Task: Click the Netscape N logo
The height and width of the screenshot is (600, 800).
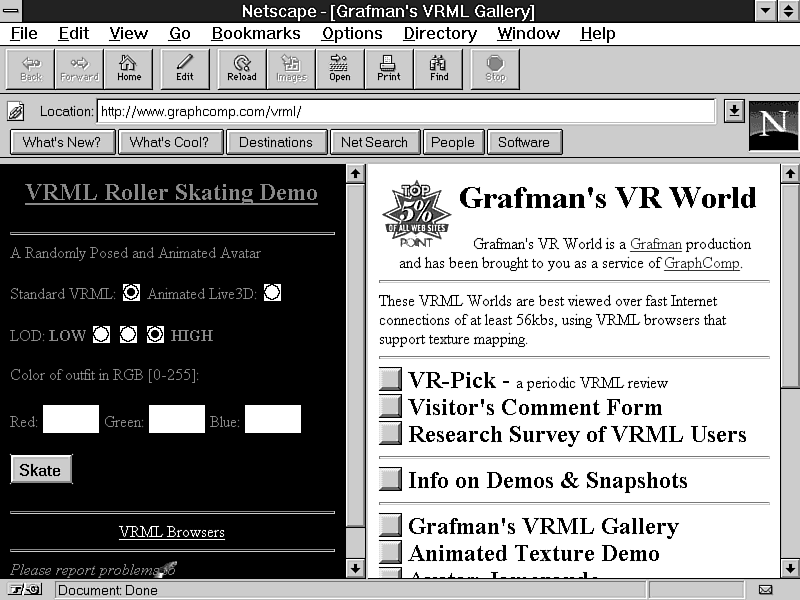Action: [773, 125]
